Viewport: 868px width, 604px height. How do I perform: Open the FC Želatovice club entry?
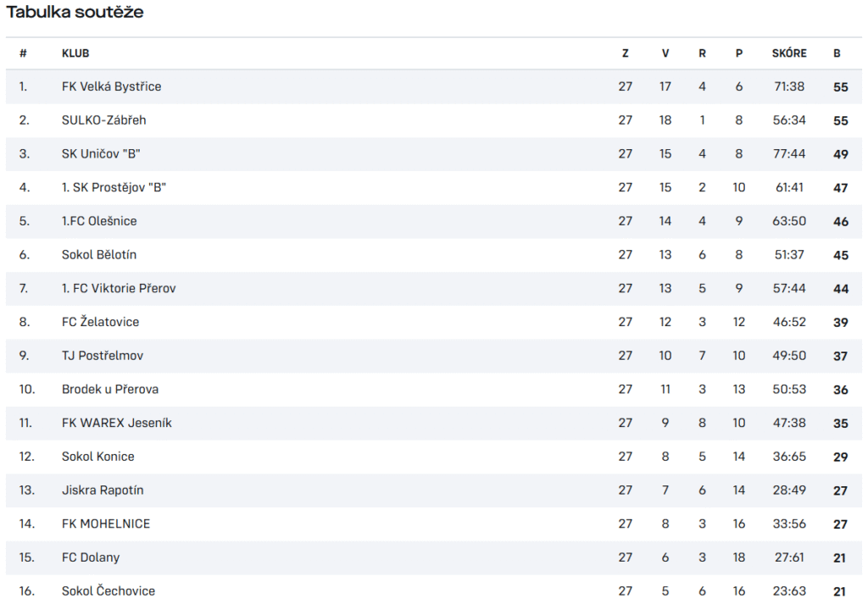coord(100,322)
